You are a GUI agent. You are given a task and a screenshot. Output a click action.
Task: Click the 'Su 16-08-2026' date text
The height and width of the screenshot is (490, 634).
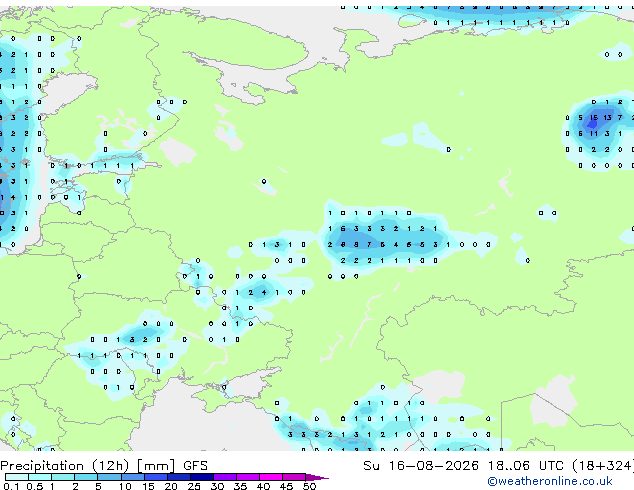pyautogui.click(x=421, y=466)
